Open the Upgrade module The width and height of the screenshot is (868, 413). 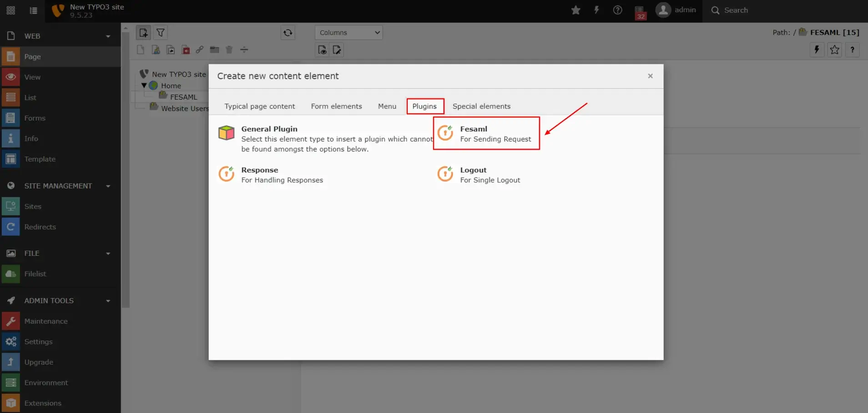pyautogui.click(x=61, y=362)
